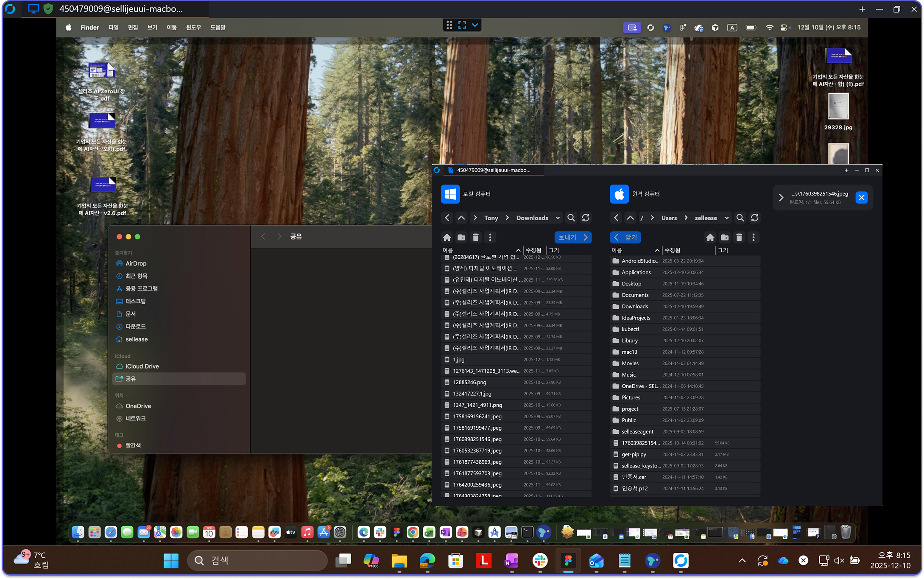Navigate back in remote panel

pyautogui.click(x=616, y=218)
